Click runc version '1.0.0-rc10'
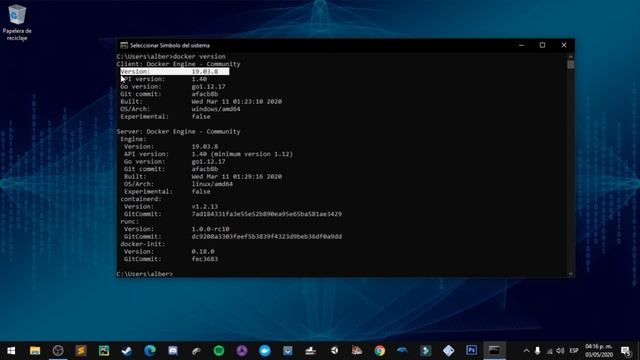This screenshot has height=360, width=640. point(211,229)
